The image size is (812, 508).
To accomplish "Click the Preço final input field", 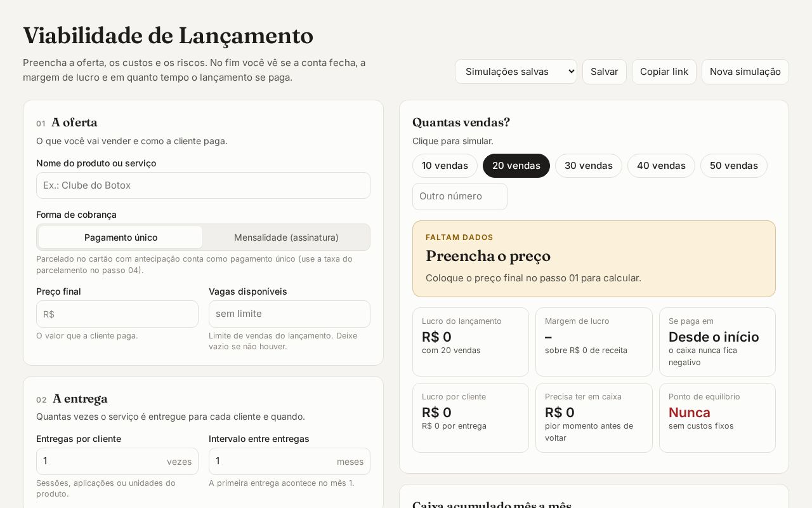I will pos(117,314).
